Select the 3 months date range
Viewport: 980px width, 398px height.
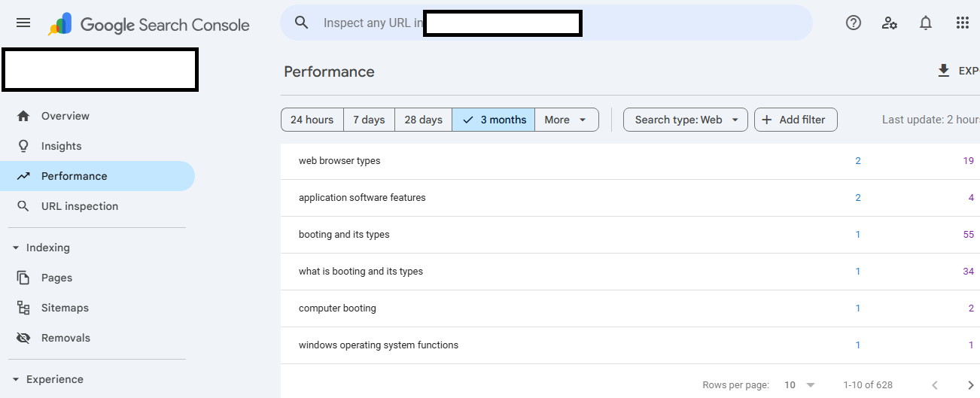(494, 120)
